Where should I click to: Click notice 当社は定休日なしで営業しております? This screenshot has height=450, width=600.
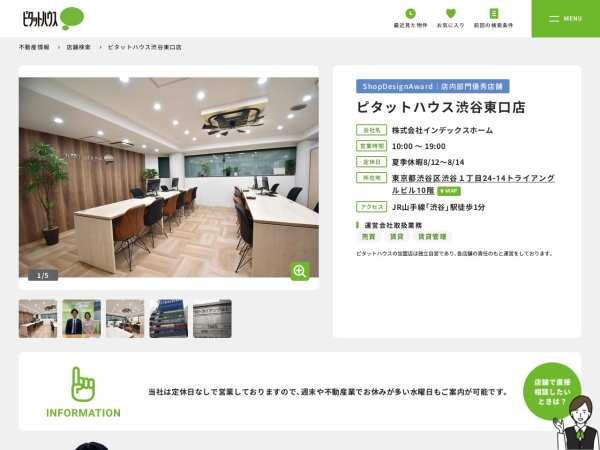coord(328,392)
